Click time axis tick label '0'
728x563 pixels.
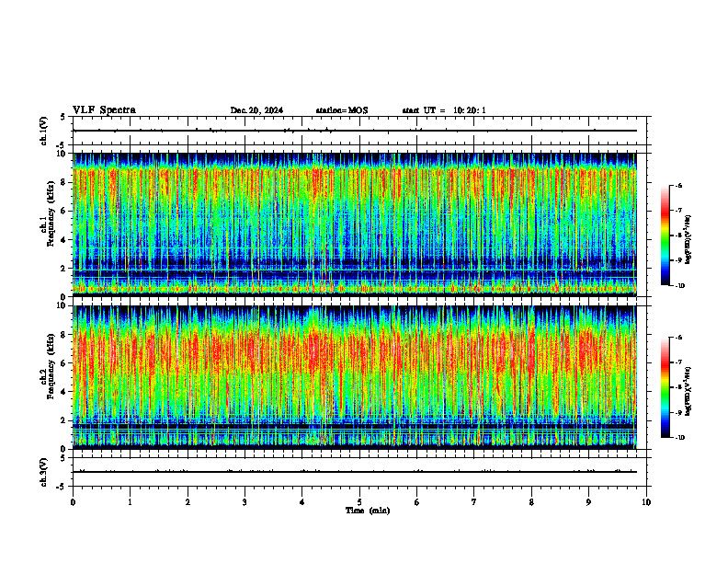(73, 502)
